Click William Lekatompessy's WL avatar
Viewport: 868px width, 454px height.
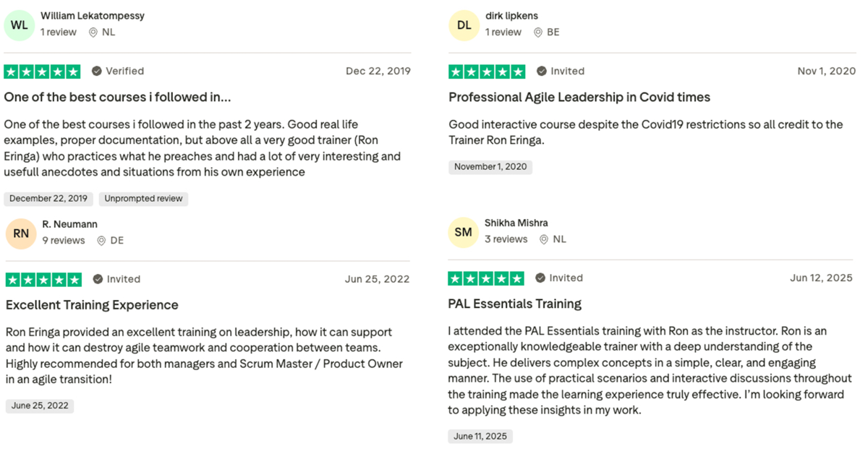20,25
